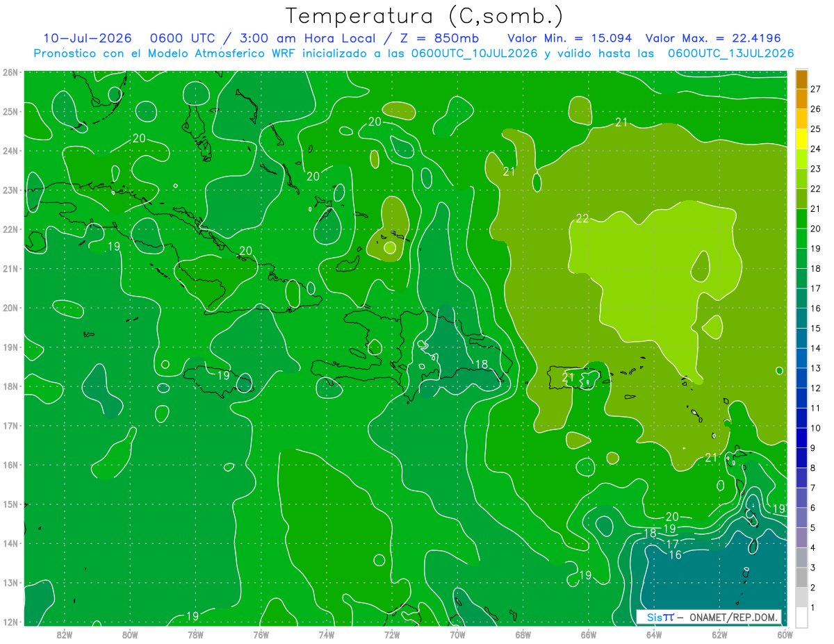Click the legend scale number 10
Viewport: 834px width, 644px height.
point(815,428)
